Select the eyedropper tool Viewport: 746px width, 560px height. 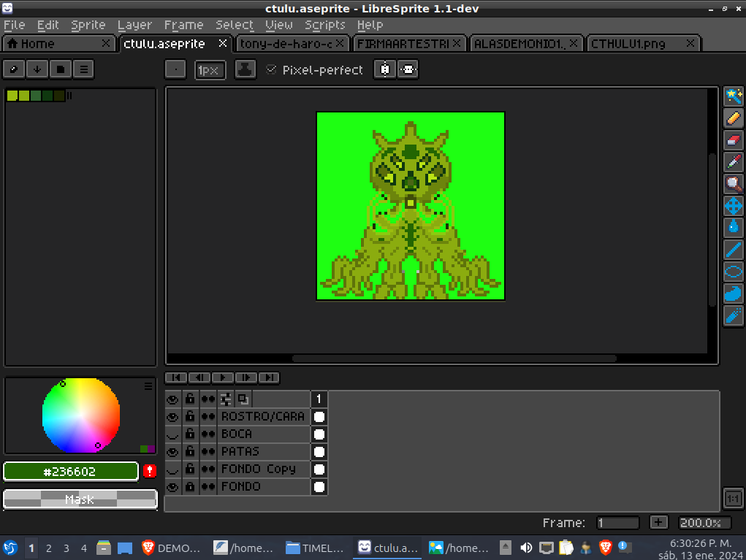point(733,162)
